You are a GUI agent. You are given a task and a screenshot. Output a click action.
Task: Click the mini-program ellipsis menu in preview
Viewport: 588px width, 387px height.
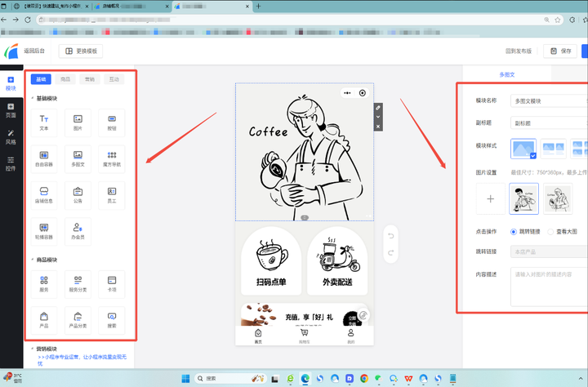pos(347,93)
